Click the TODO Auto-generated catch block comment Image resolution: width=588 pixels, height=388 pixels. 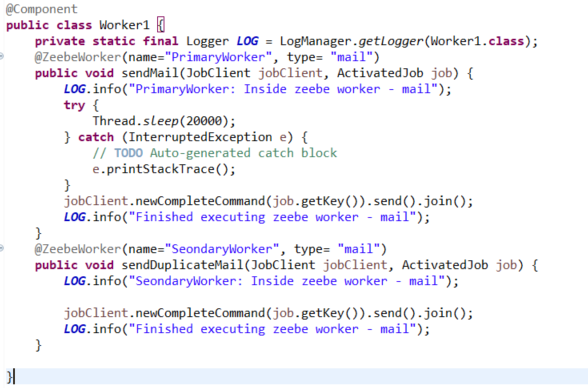coord(215,153)
